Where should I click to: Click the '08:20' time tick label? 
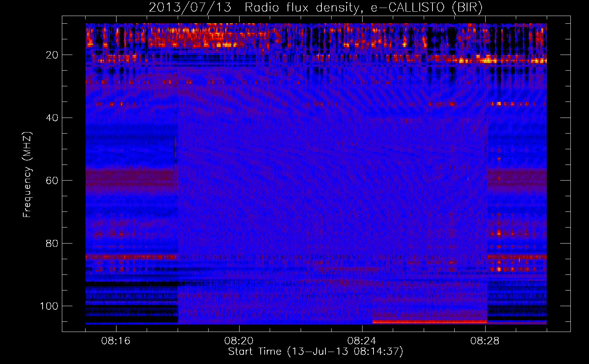239,341
